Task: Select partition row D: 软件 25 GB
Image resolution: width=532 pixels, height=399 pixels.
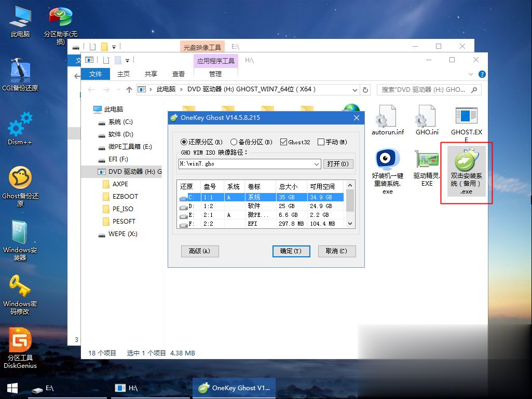Action: [261, 206]
